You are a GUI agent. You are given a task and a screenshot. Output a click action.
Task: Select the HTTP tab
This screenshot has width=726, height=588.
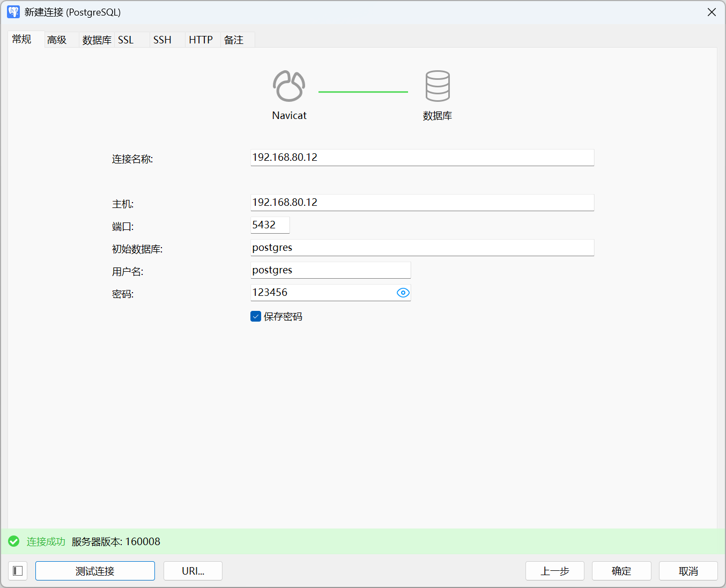point(201,40)
